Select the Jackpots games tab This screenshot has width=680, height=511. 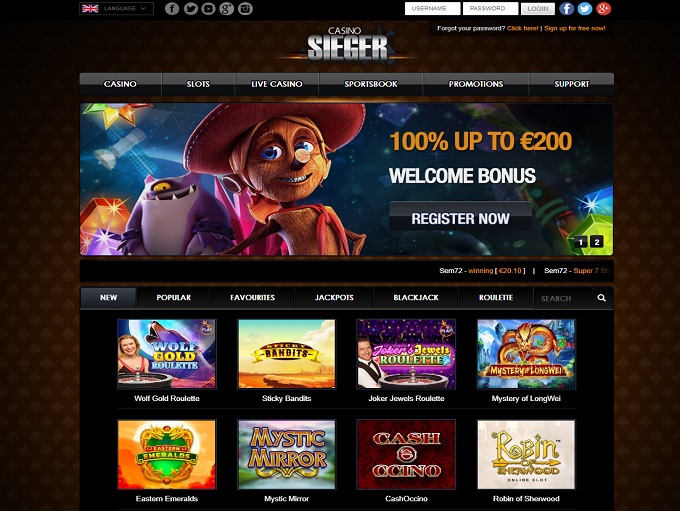tap(334, 298)
